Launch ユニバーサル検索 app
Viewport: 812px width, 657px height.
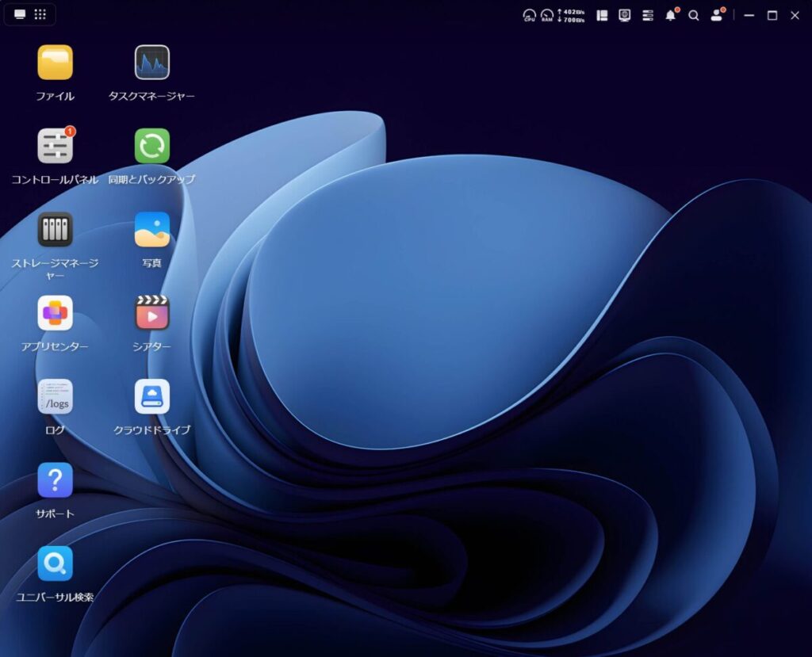point(55,563)
